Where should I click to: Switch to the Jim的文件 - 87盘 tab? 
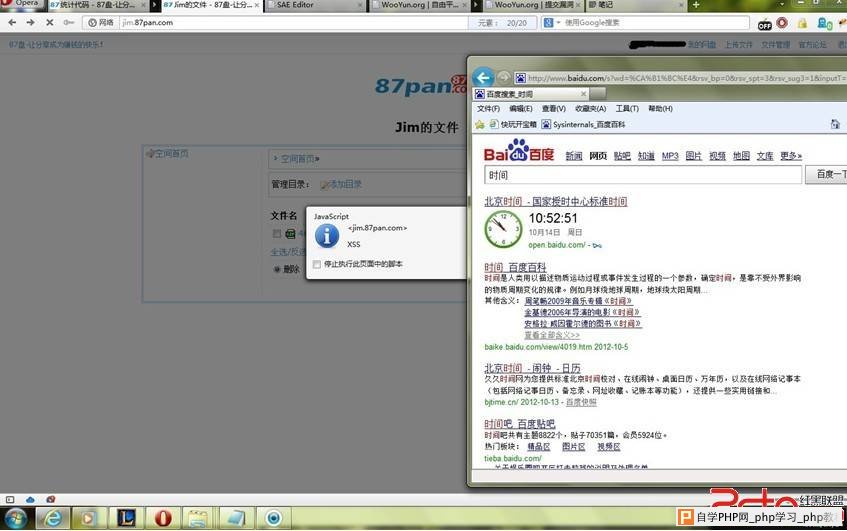(x=211, y=5)
